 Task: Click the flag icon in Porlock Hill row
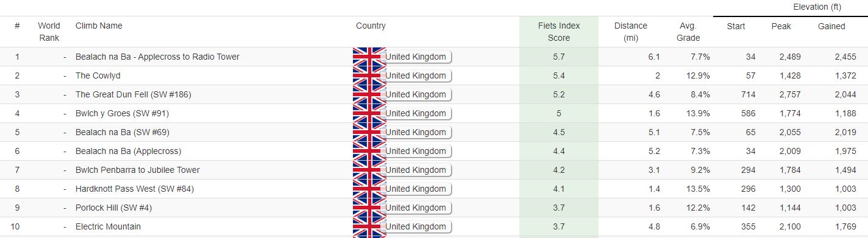point(369,208)
